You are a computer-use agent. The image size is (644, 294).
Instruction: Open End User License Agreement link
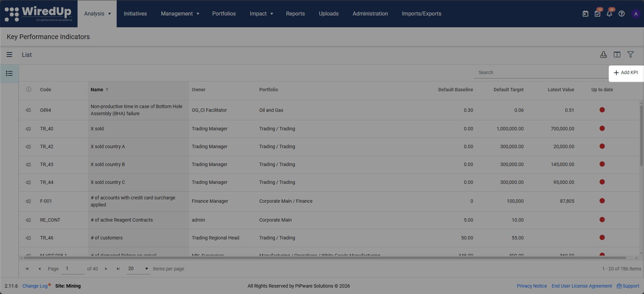582,286
